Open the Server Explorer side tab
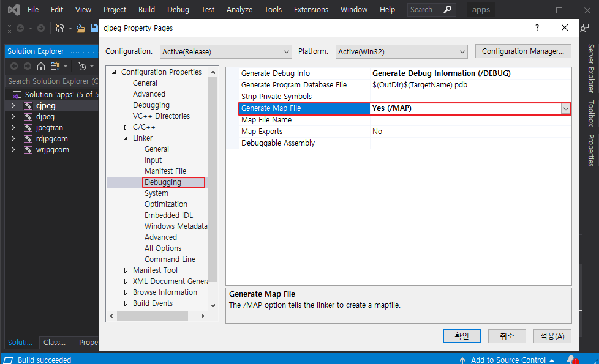 coord(591,69)
